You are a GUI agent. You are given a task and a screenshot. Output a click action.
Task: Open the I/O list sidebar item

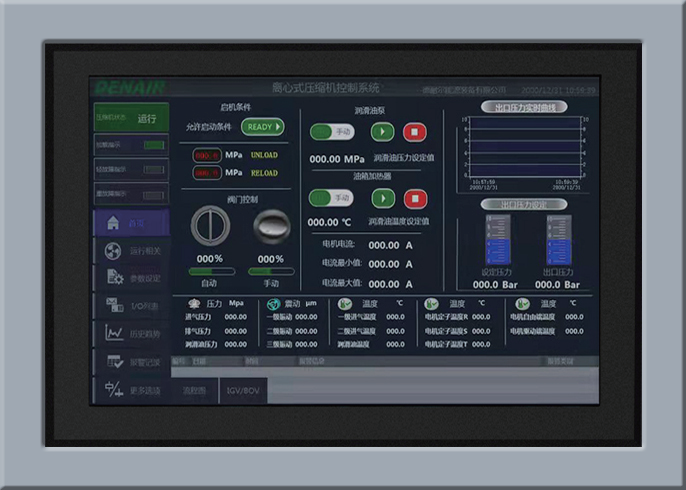point(131,305)
